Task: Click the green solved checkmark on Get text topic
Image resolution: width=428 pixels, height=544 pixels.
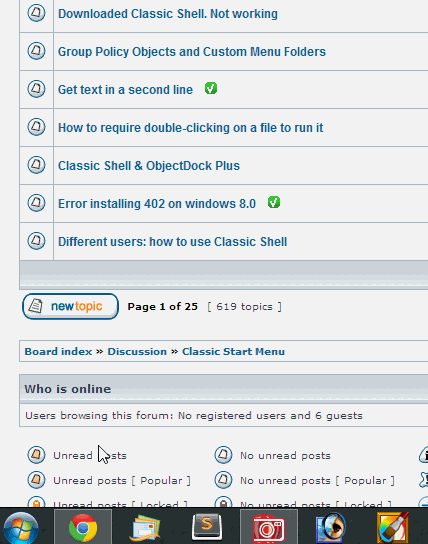Action: 211,88
